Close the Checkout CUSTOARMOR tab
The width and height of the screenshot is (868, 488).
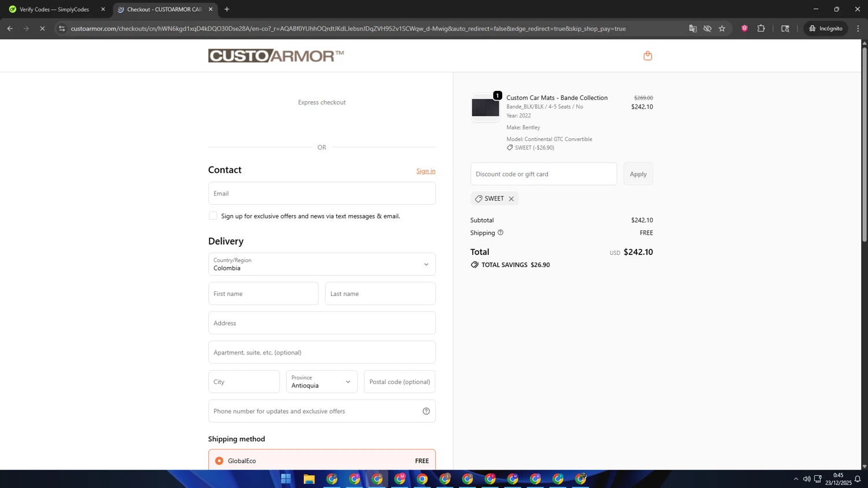pyautogui.click(x=211, y=9)
